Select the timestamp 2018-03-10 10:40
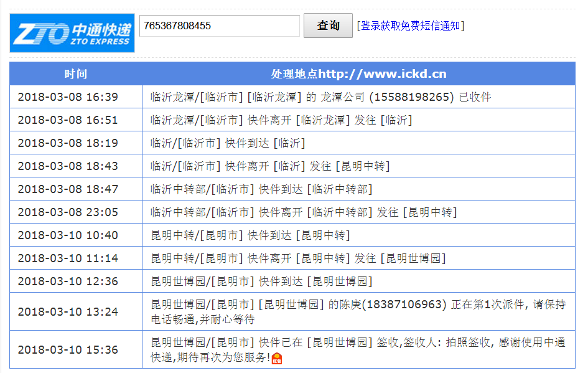This screenshot has height=373, width=588. click(x=68, y=235)
